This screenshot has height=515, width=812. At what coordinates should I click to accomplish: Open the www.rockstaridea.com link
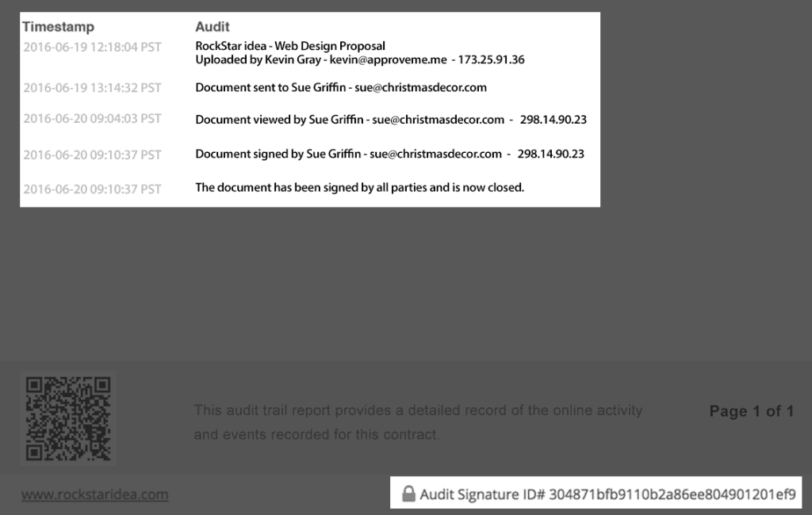pos(94,495)
